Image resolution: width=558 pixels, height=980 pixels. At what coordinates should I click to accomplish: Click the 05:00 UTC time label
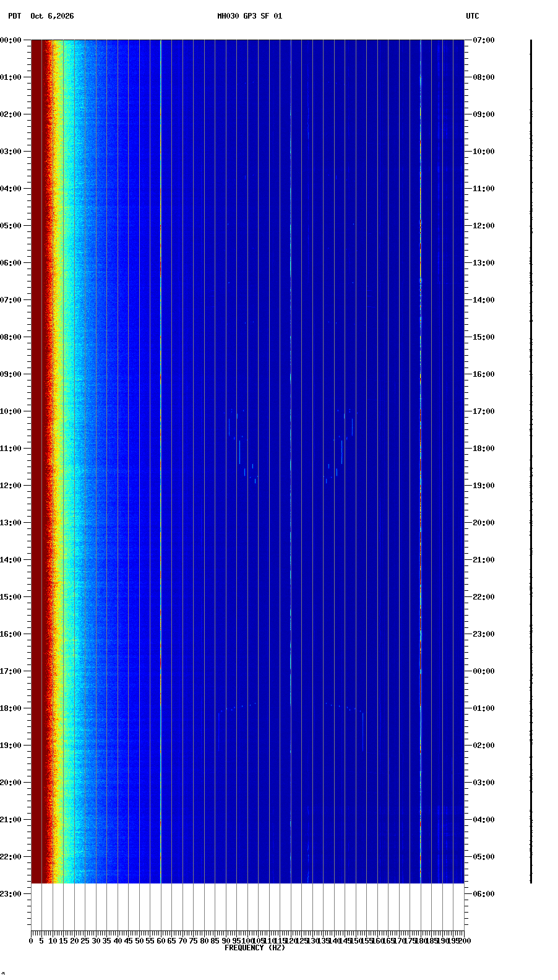click(484, 857)
